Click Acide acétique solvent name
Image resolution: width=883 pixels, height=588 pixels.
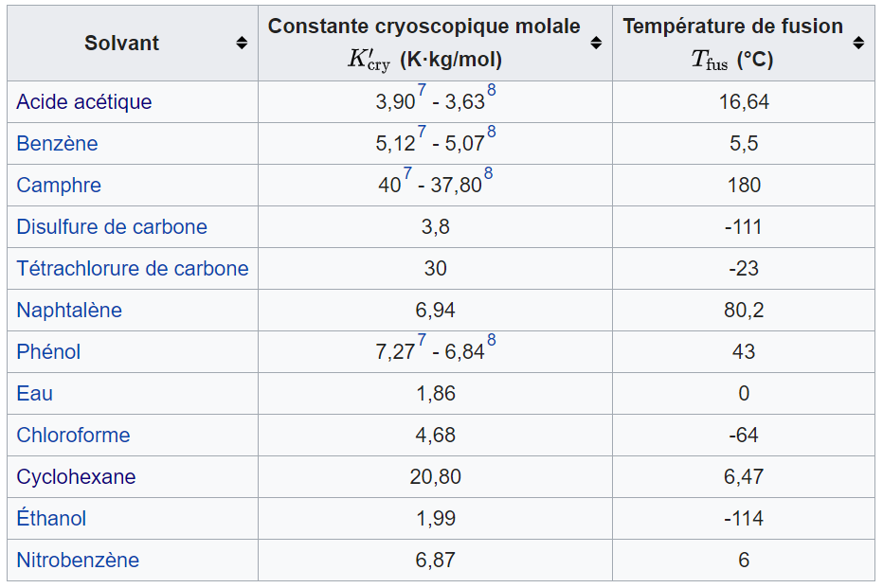tap(84, 102)
